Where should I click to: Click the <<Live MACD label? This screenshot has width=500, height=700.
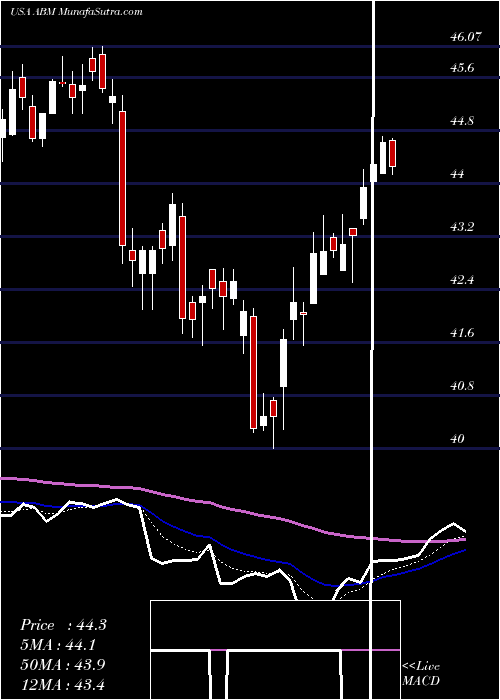click(x=421, y=674)
